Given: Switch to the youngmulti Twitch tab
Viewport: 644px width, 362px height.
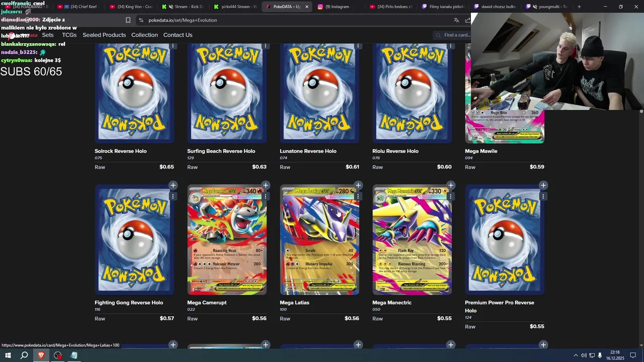Looking at the screenshot, I should click(x=547, y=7).
